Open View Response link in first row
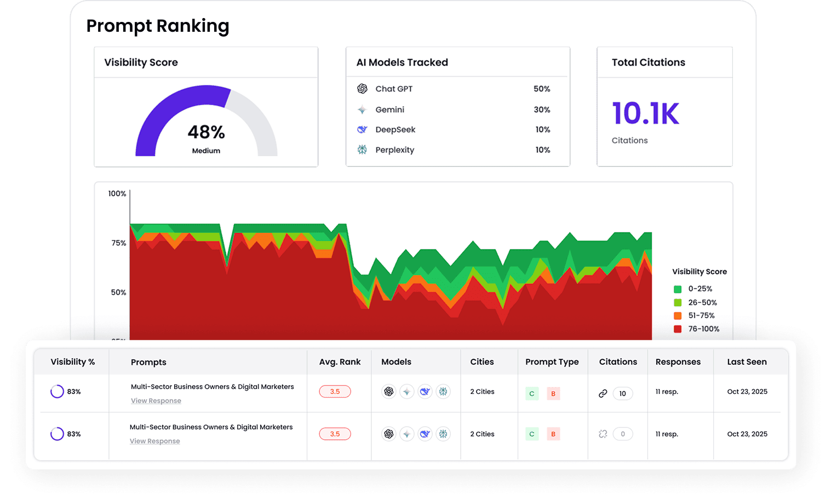Image resolution: width=831 pixels, height=504 pixels. click(156, 401)
